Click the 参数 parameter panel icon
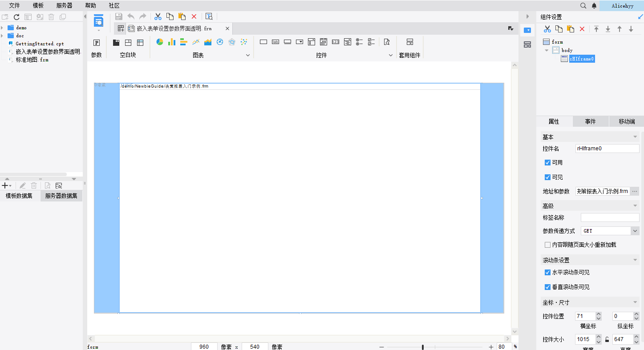 [x=97, y=43]
